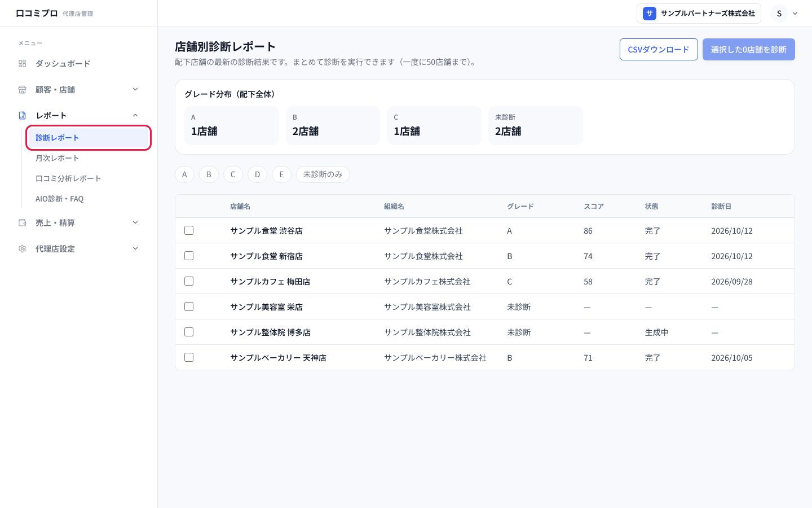Expand the 売上・精算 menu chevron
The width and height of the screenshot is (812, 508).
click(x=135, y=222)
